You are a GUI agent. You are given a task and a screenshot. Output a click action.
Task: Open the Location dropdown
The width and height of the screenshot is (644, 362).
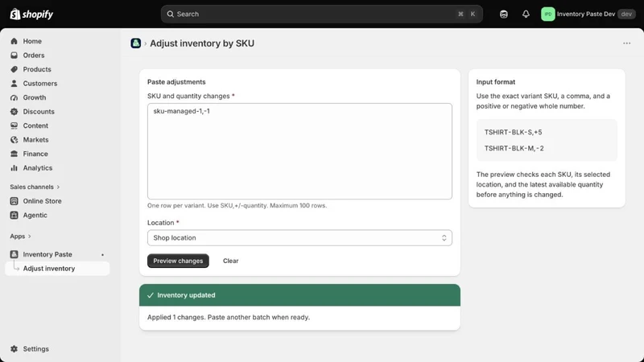pos(299,238)
